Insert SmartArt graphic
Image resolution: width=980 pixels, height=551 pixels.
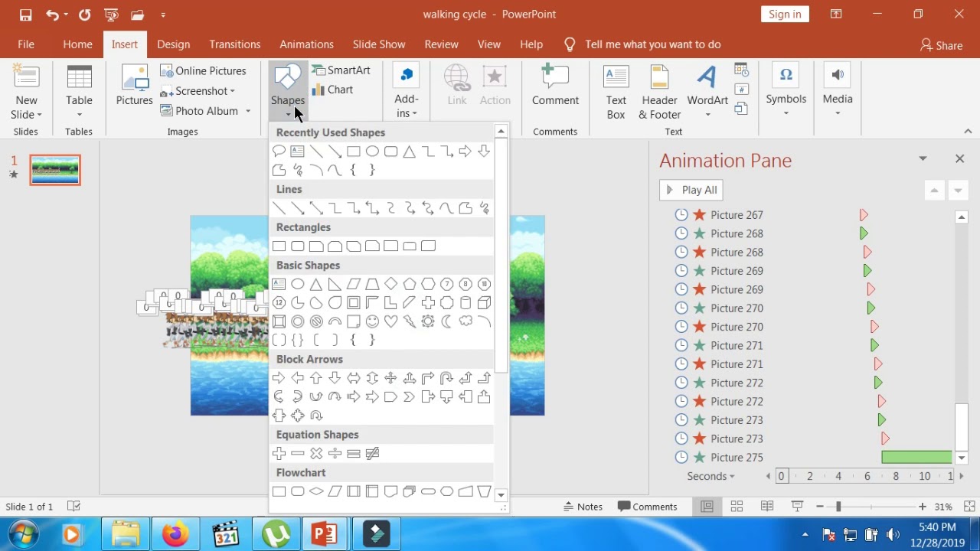coord(341,70)
